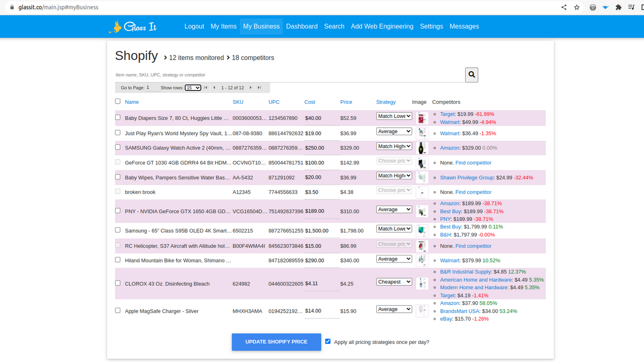This screenshot has width=644, height=362.
Task: View site info via lock icon
Action: tap(12, 8)
